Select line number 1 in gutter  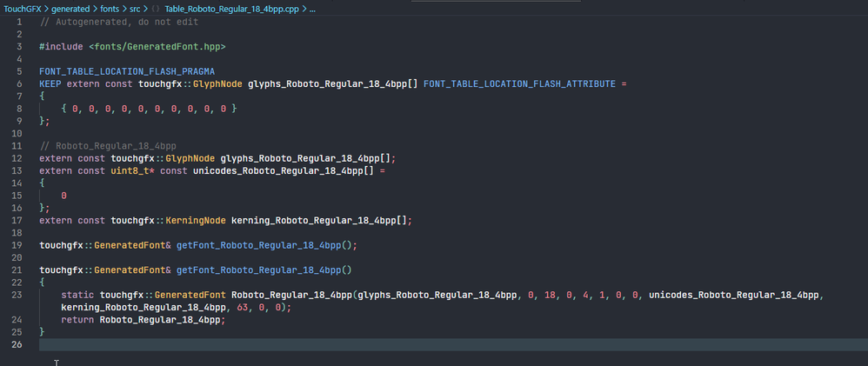pyautogui.click(x=20, y=22)
